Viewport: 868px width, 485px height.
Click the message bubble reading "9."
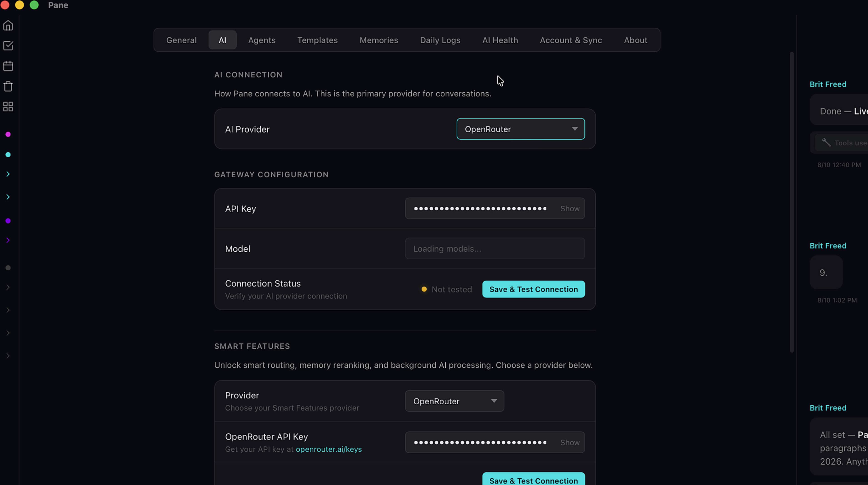click(x=826, y=272)
